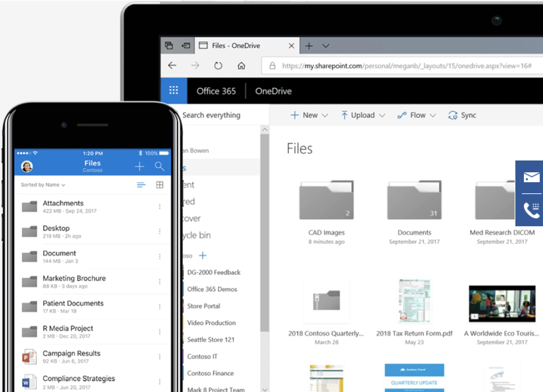Click the lock icon in address bar
This screenshot has width=543, height=392.
(x=272, y=66)
